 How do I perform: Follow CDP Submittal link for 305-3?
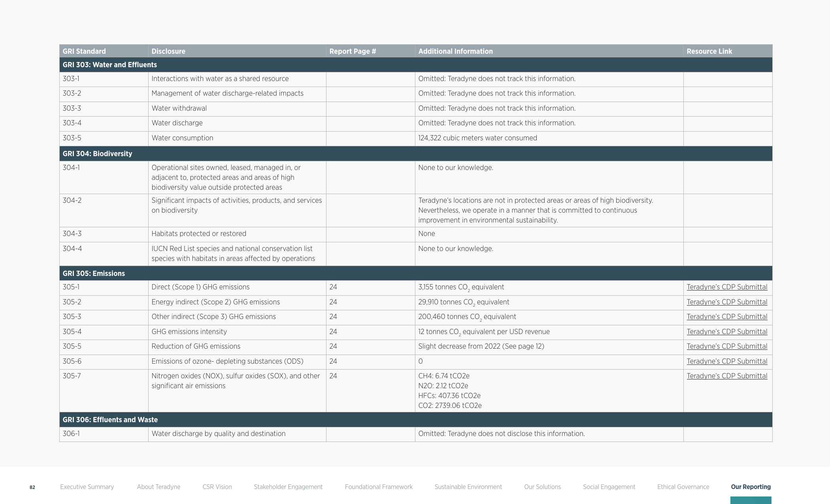pyautogui.click(x=727, y=317)
